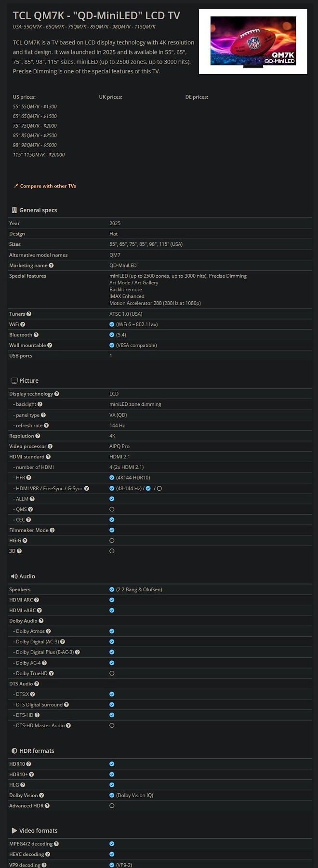Click the checkmark badge next to HDMI ARC
Viewport: 318px width, 868px height.
111,600
